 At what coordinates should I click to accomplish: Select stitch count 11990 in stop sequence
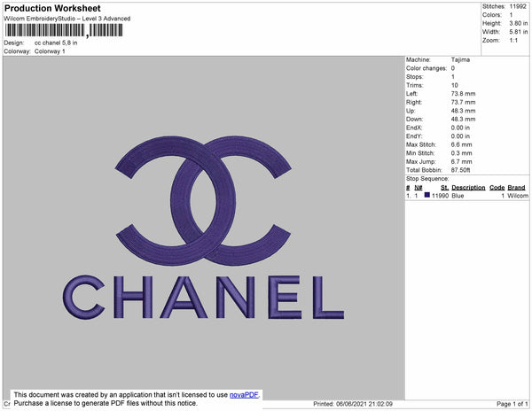pyautogui.click(x=440, y=196)
